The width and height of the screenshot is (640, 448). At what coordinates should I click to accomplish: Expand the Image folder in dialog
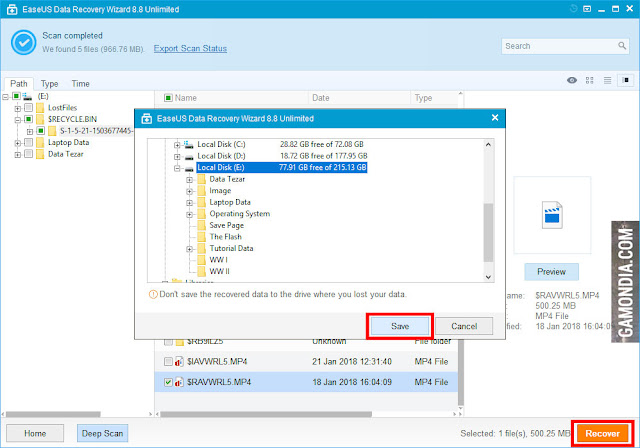pyautogui.click(x=189, y=191)
